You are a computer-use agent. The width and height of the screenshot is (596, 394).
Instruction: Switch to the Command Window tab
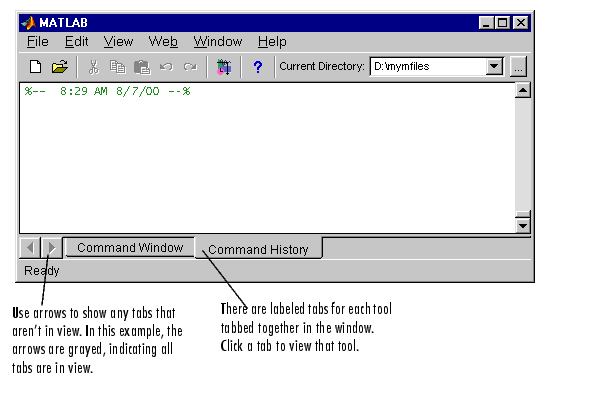pyautogui.click(x=130, y=248)
